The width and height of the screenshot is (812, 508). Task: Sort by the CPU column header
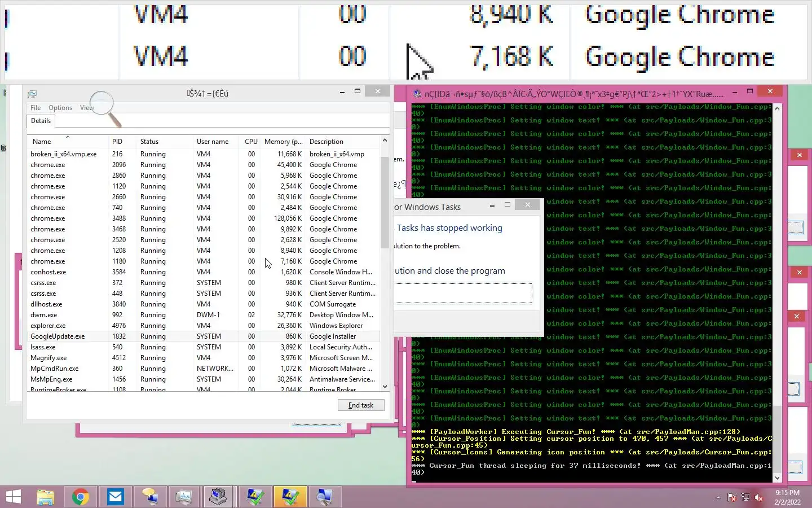[x=250, y=142]
